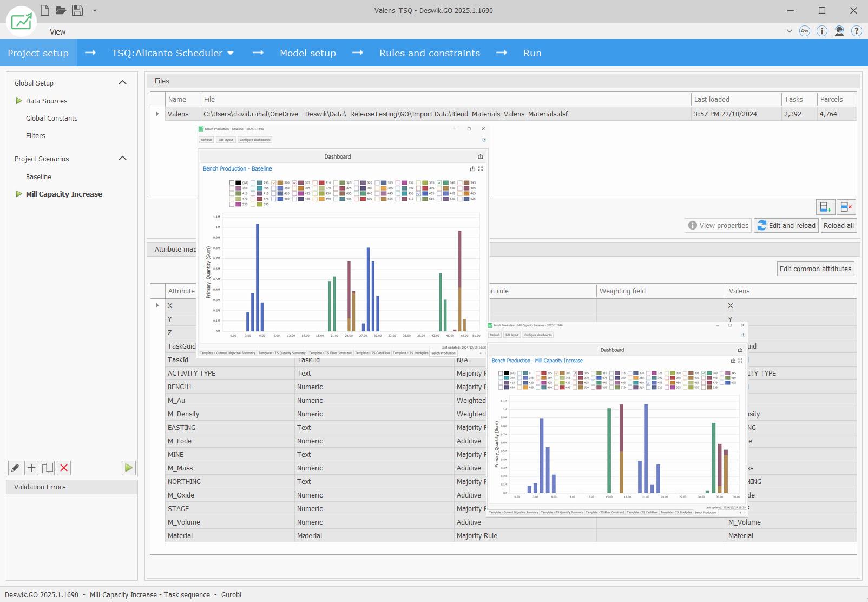Toggle (All) checkbox in the Mill Capacity Increase legend

(501, 373)
